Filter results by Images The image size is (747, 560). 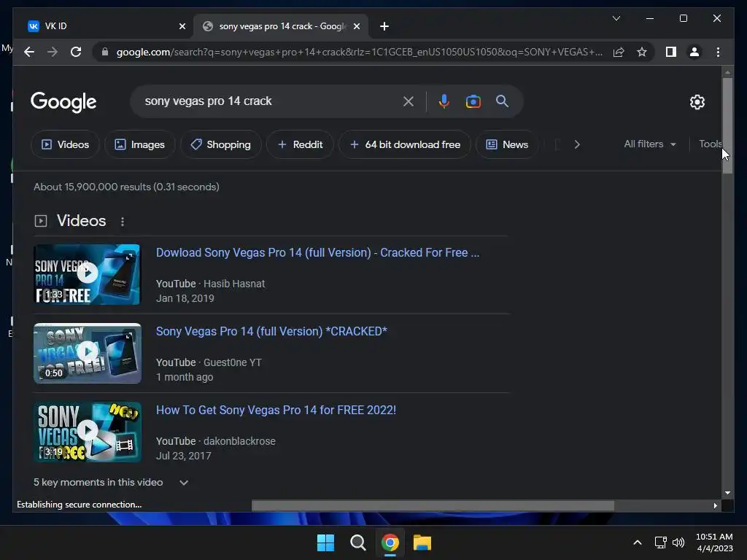click(x=139, y=144)
